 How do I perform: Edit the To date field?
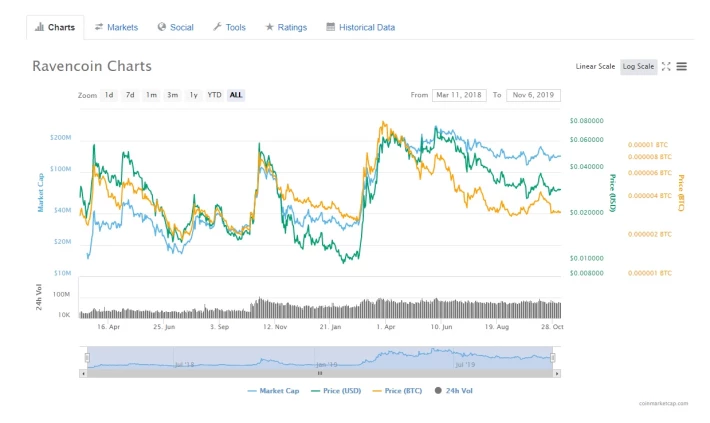(533, 95)
